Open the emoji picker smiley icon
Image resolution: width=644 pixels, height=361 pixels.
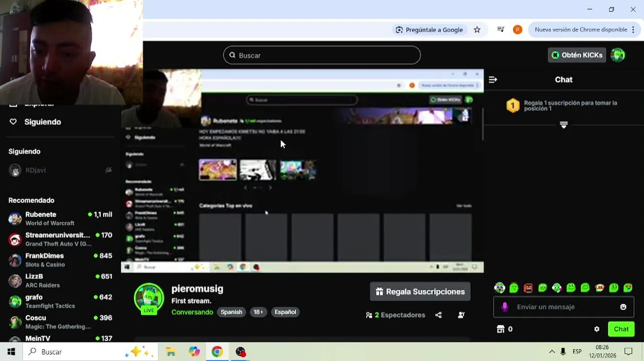tap(623, 307)
